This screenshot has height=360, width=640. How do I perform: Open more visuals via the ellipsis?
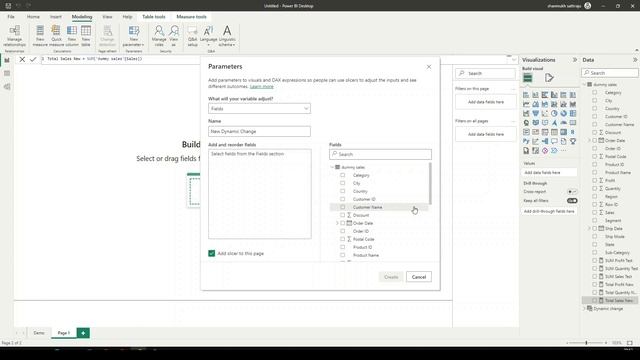point(564,151)
